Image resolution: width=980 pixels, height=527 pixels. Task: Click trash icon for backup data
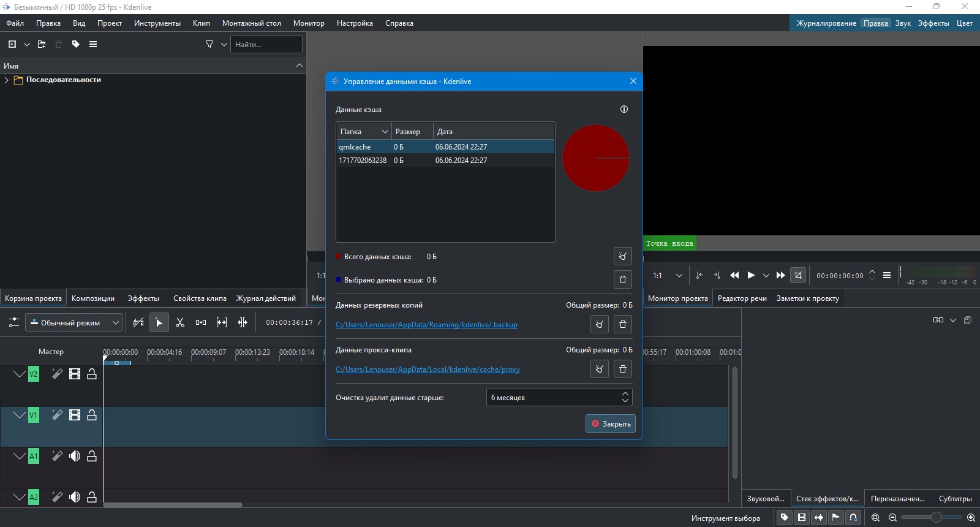(622, 324)
